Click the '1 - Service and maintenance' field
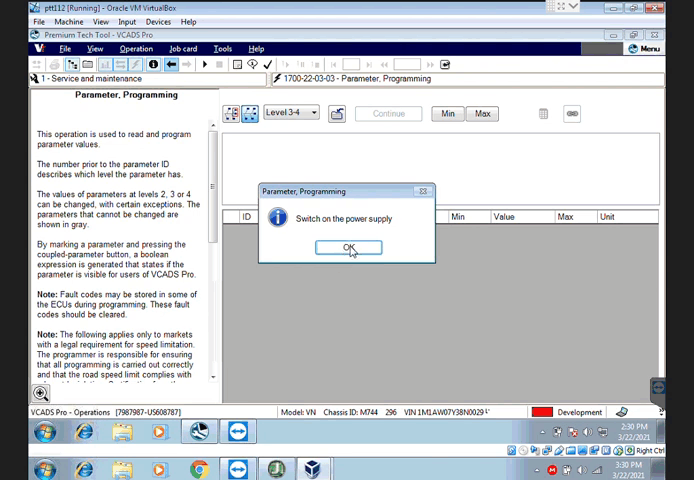This screenshot has height=480, width=694. [x=147, y=79]
